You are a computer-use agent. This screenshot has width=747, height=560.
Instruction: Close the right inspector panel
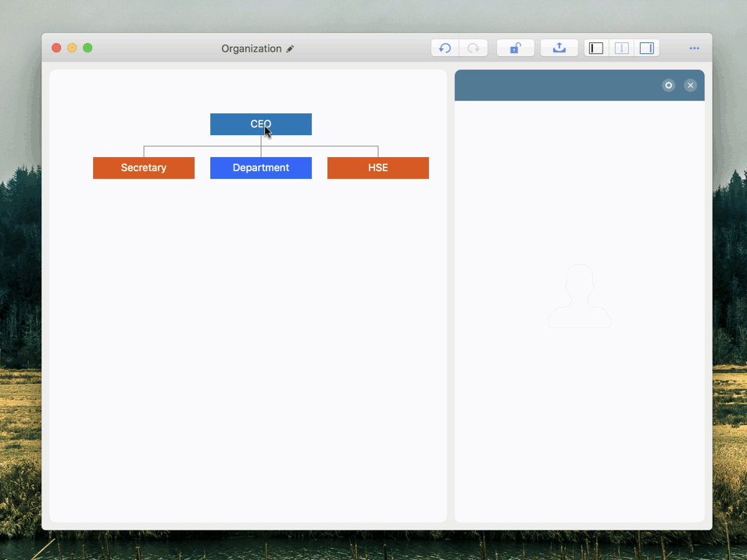click(691, 85)
